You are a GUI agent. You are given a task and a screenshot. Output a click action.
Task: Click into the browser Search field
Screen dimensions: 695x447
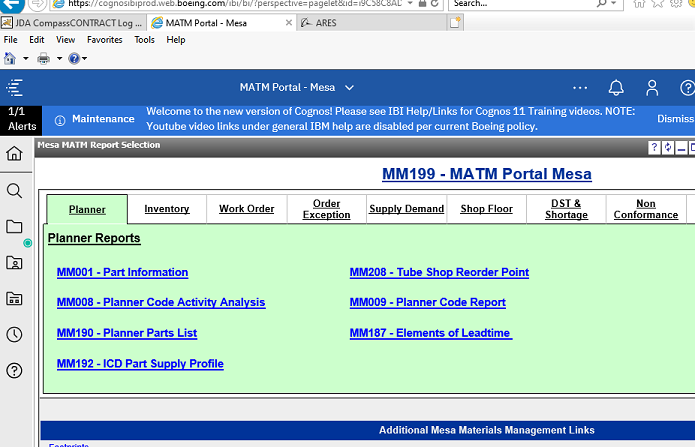523,4
